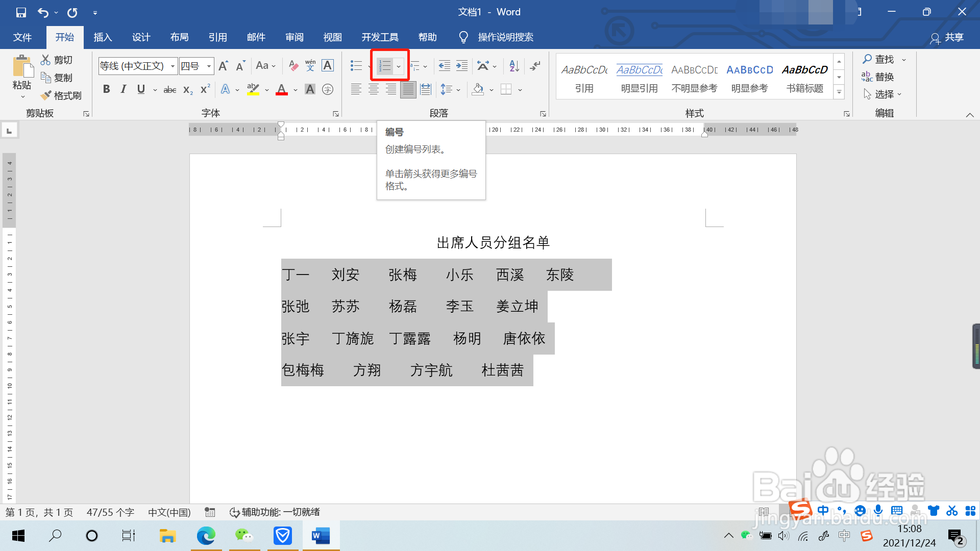This screenshot has width=980, height=551.
Task: Click the shading paint bucket icon
Action: click(x=478, y=90)
